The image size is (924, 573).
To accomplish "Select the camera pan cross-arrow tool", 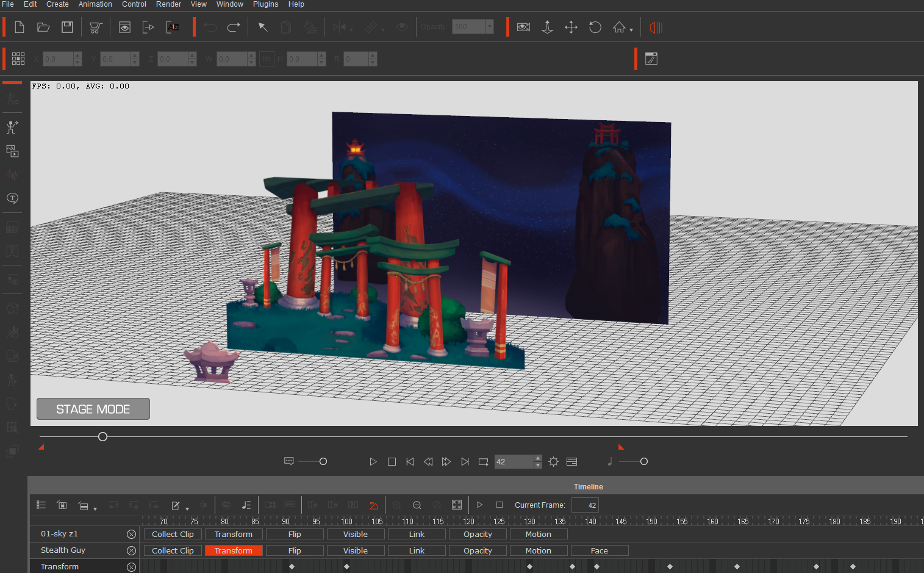I will point(571,27).
